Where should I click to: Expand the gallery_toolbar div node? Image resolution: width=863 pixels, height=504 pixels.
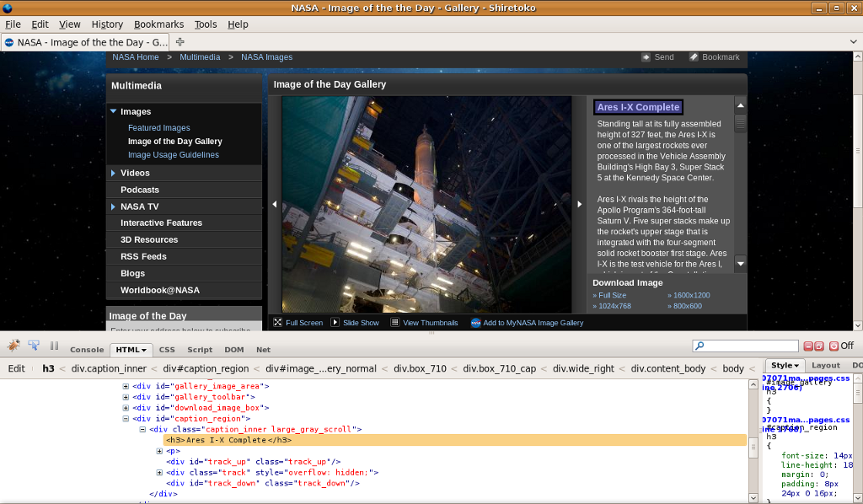[x=126, y=397]
